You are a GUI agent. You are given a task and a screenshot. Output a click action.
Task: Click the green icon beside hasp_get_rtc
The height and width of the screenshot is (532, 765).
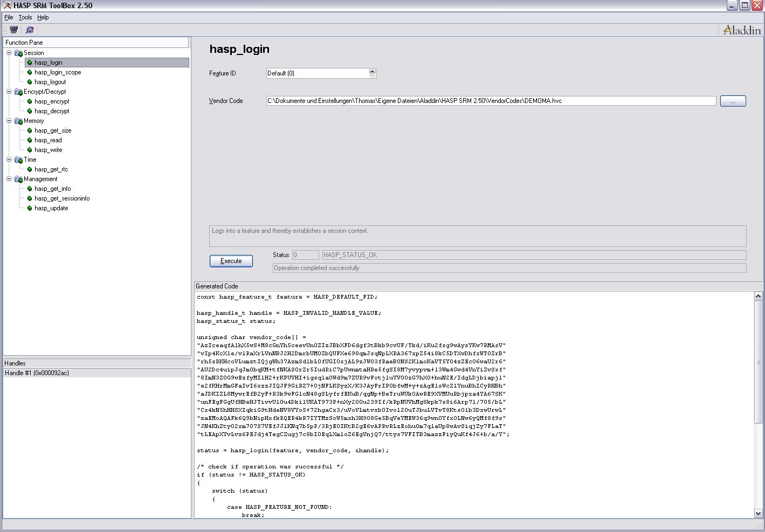[x=30, y=169]
